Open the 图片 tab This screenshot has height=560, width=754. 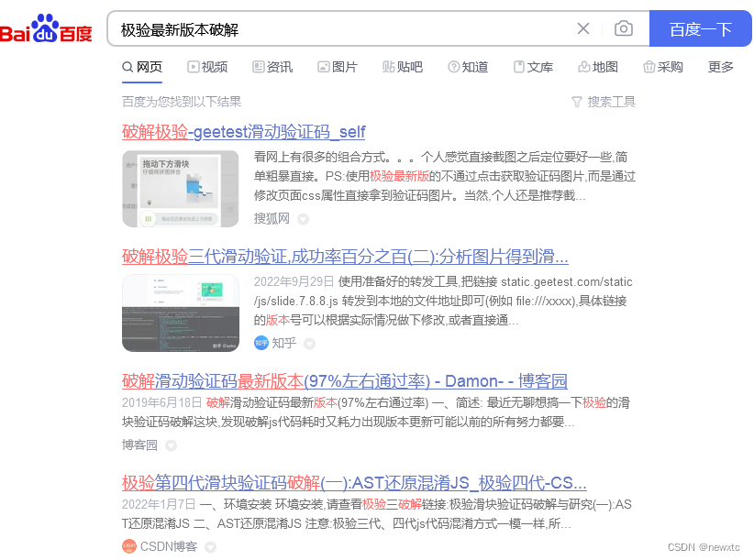click(x=338, y=67)
